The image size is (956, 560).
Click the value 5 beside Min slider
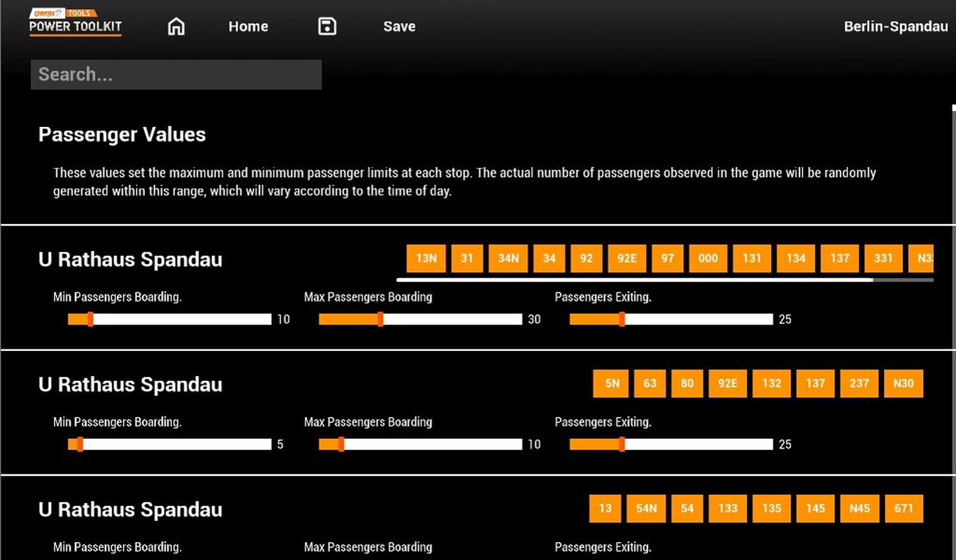point(280,444)
